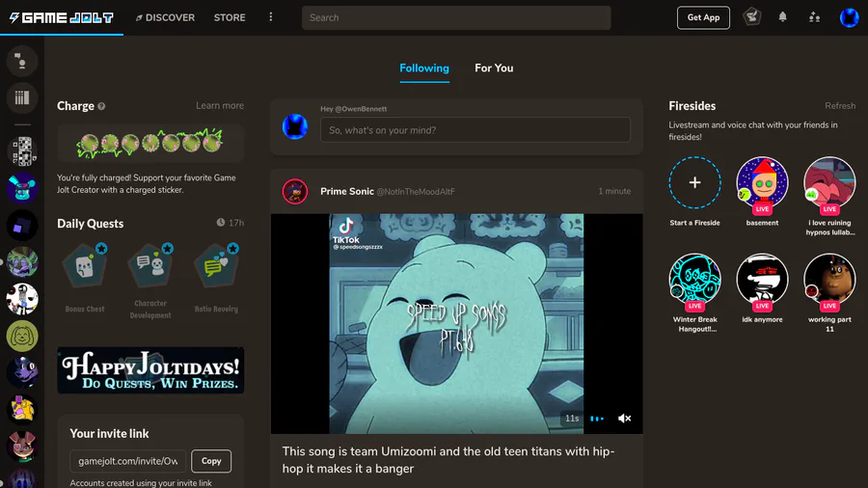Open the yellow character community icon
This screenshot has height=488, width=868.
pyautogui.click(x=22, y=410)
